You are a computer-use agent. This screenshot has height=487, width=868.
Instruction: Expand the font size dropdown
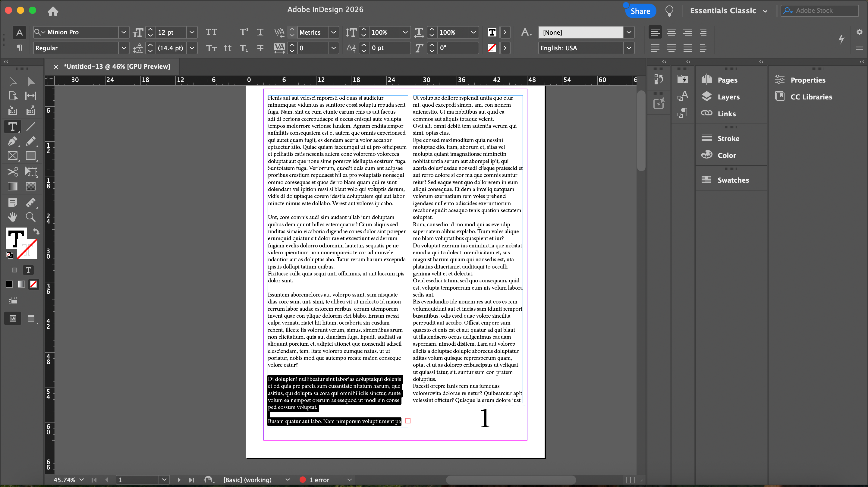192,32
